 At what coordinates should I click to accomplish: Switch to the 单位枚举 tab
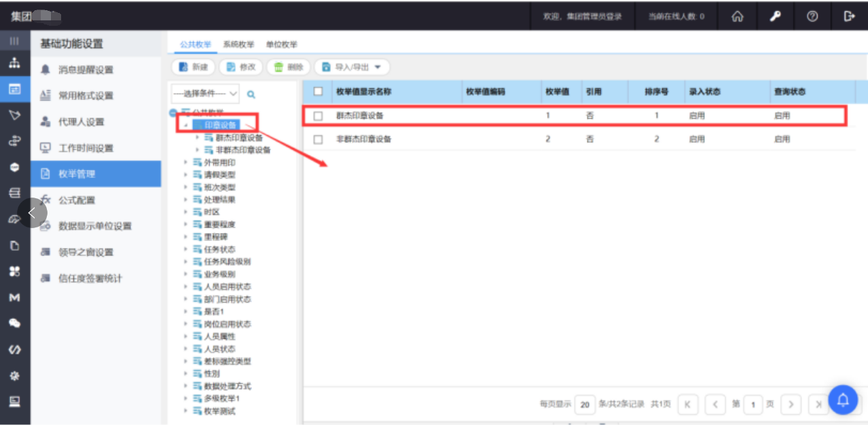[x=281, y=45]
